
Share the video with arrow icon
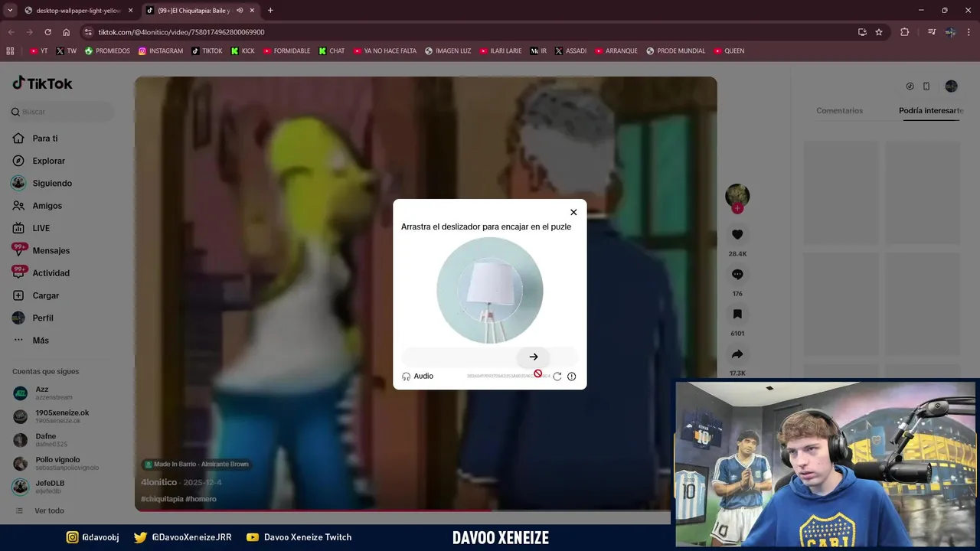pos(737,354)
